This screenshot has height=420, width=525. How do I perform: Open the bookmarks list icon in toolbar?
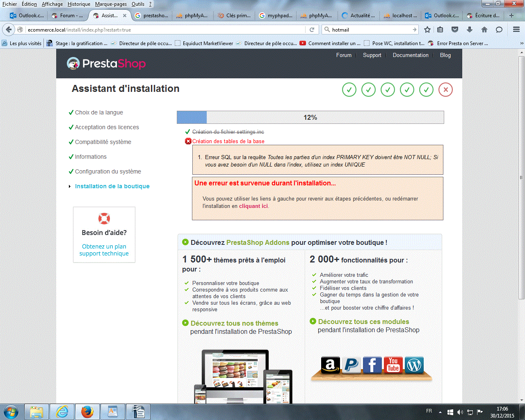[440, 30]
